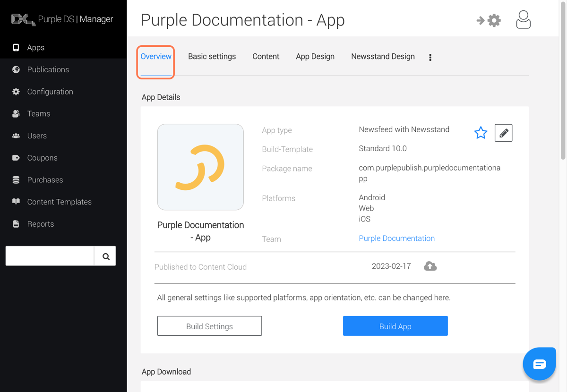Click the 'Web' platform entry
The image size is (567, 392).
366,208
